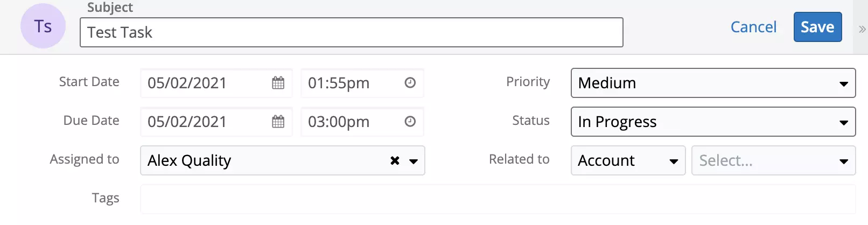Open the Status dropdown showing In Progress

(x=712, y=122)
